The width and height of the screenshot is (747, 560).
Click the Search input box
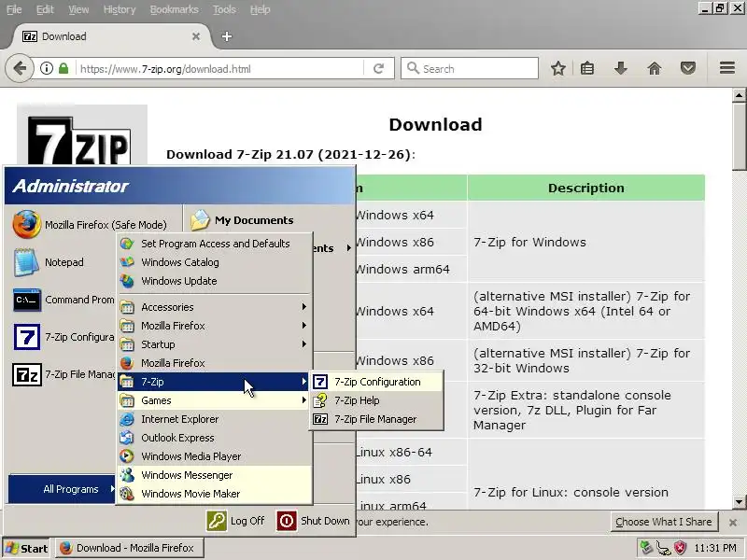470,68
